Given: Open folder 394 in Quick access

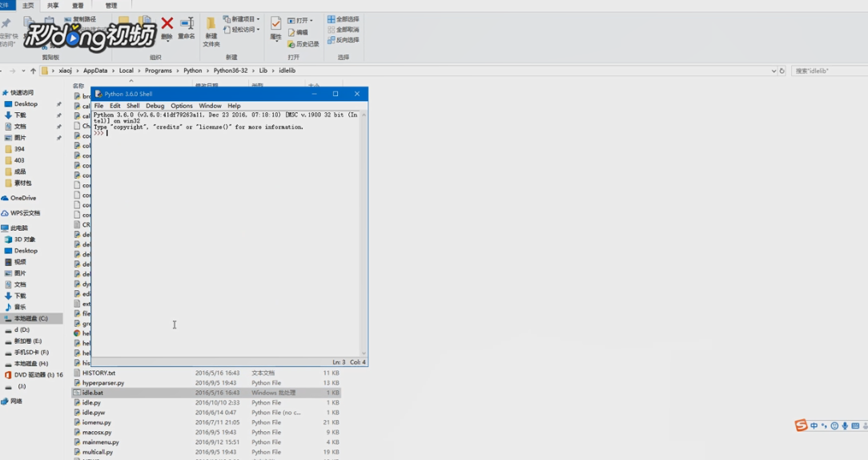Looking at the screenshot, I should pyautogui.click(x=15, y=149).
